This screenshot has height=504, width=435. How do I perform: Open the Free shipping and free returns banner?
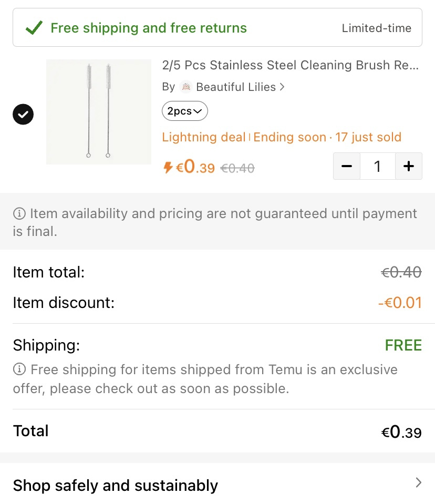(217, 27)
